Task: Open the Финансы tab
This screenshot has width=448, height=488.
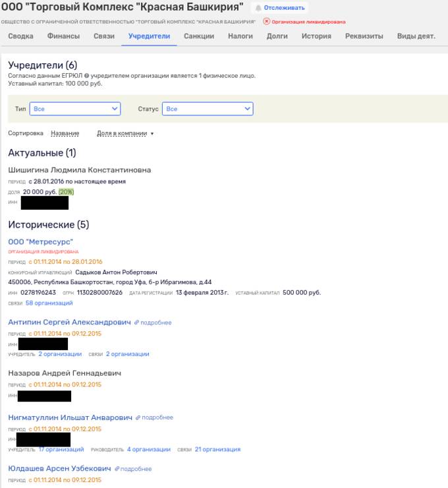Action: [x=63, y=36]
